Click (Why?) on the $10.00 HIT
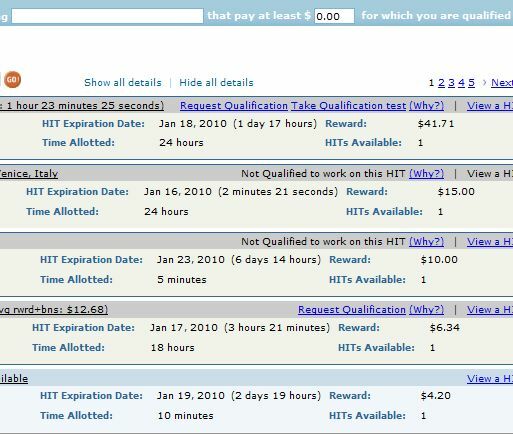 point(427,242)
